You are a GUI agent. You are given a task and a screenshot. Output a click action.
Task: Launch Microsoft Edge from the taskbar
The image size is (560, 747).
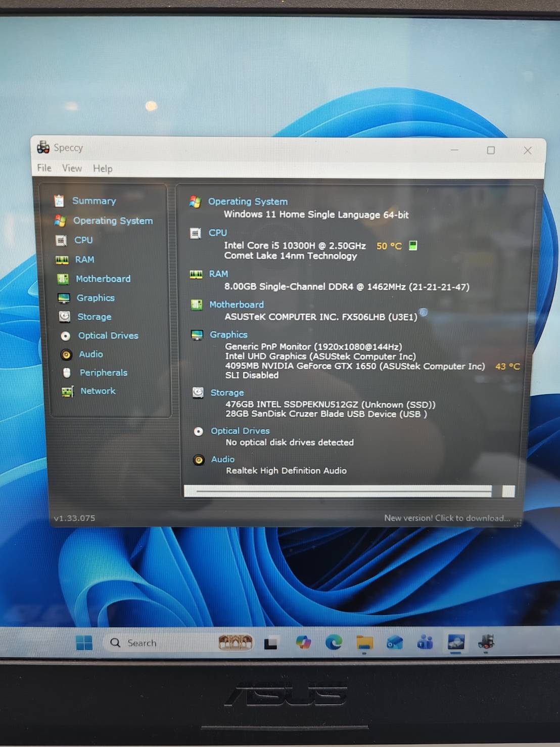click(x=334, y=642)
